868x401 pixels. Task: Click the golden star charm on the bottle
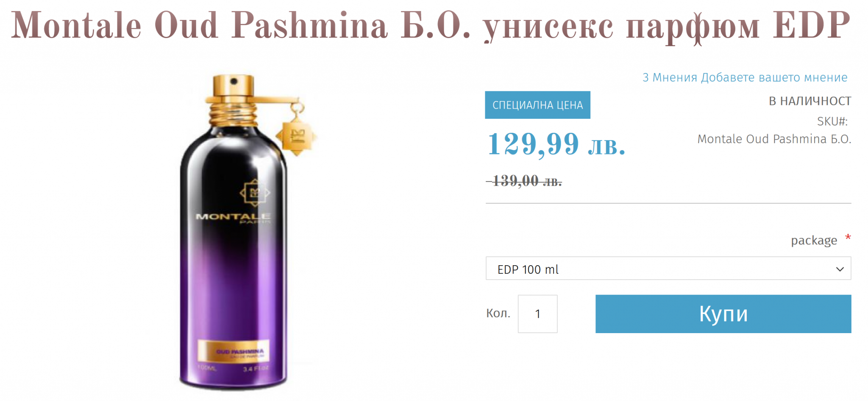point(297,137)
